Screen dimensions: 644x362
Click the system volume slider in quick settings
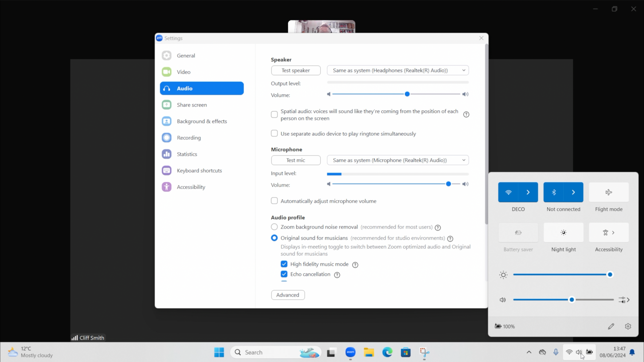coord(563,300)
